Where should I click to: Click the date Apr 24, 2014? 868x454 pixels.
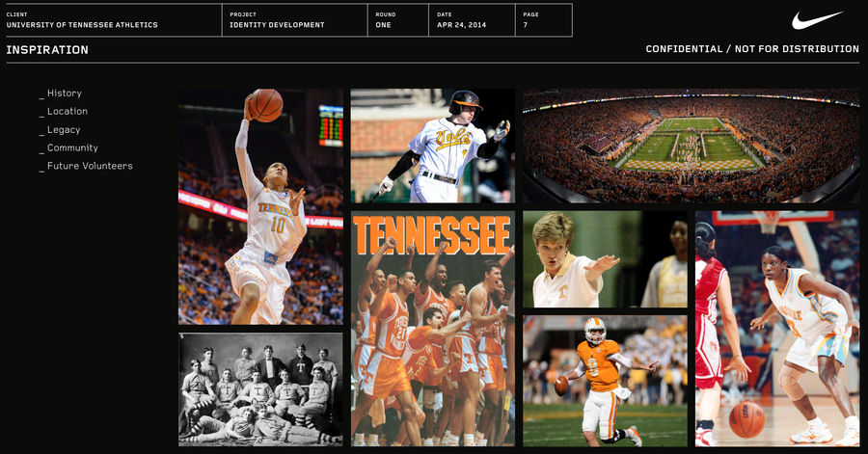coord(461,25)
